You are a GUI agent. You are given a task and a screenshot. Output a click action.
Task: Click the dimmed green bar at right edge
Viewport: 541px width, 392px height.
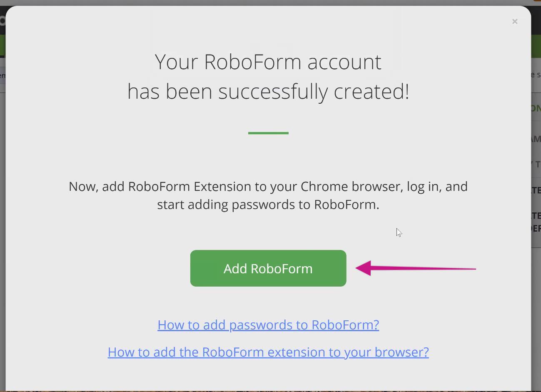tap(536, 46)
